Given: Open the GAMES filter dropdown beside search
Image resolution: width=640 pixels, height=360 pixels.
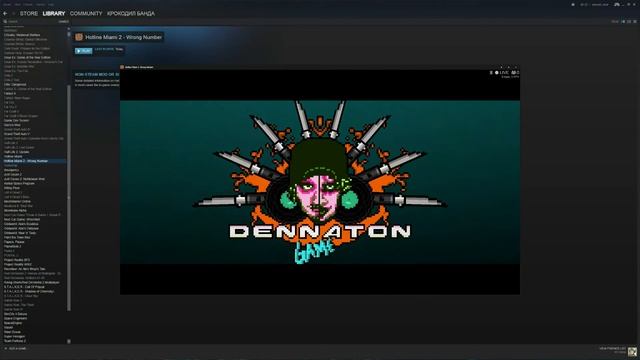Looking at the screenshot, I should 63,22.
